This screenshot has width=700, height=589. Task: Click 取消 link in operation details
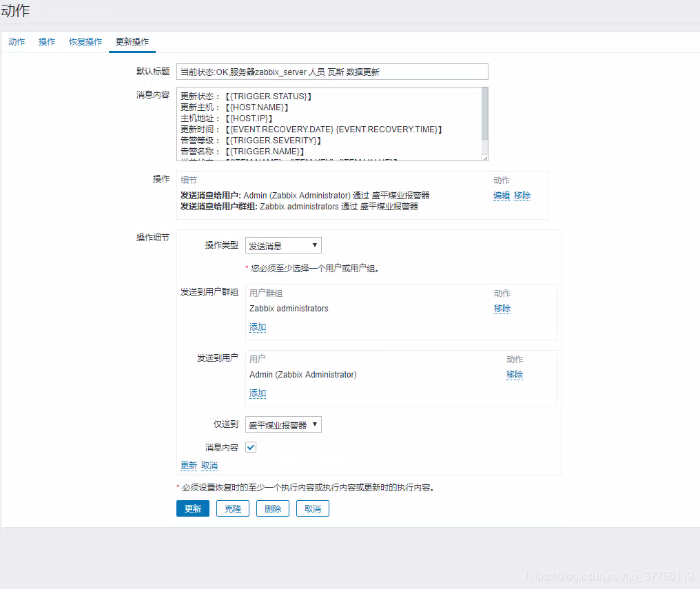(x=209, y=466)
